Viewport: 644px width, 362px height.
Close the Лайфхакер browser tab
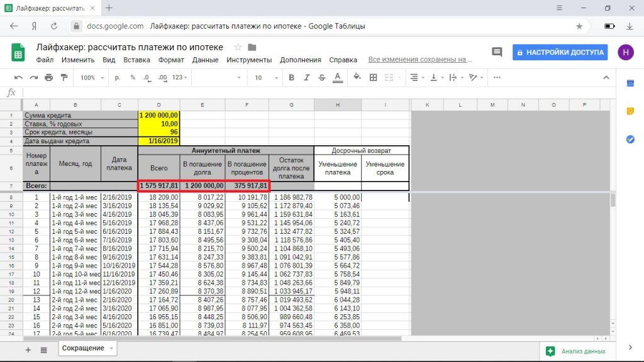[92, 8]
